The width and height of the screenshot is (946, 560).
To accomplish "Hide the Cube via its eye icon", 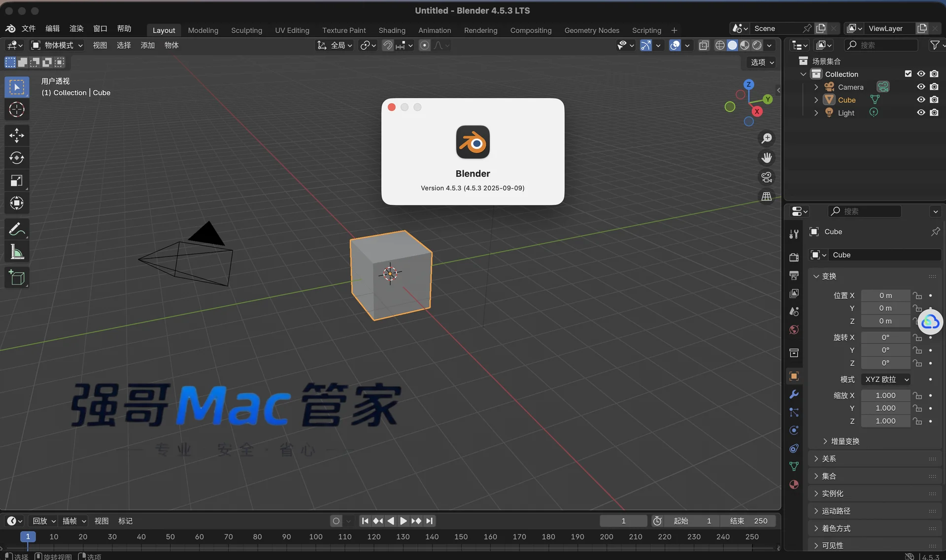I will pyautogui.click(x=921, y=99).
